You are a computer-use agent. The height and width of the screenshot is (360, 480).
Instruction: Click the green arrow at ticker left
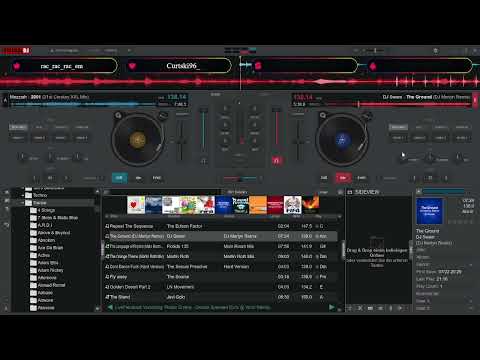(110, 307)
